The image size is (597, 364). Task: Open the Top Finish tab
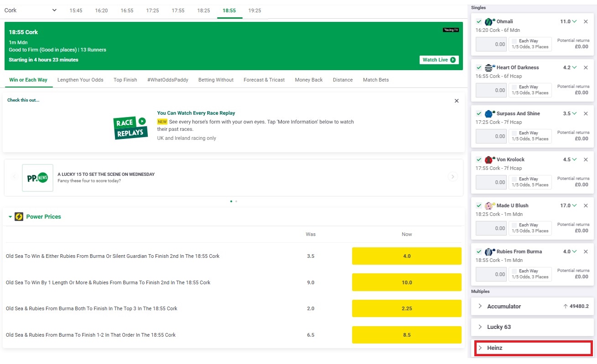(x=125, y=80)
